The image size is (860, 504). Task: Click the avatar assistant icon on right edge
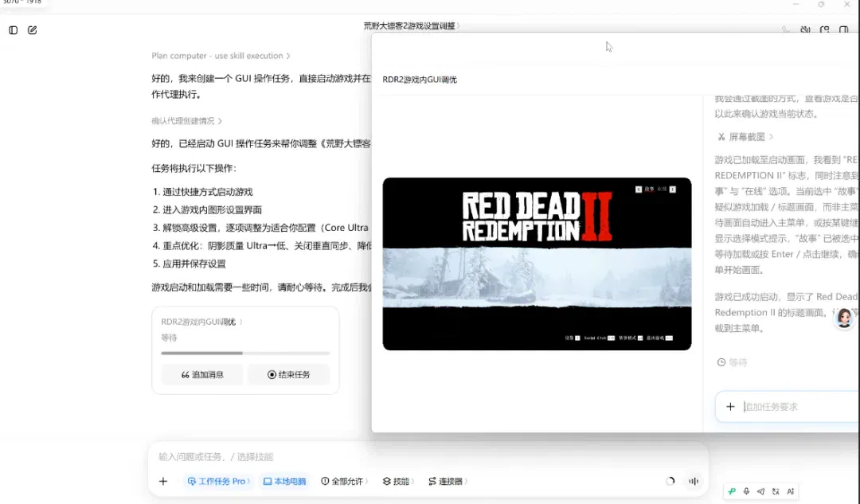click(x=844, y=318)
